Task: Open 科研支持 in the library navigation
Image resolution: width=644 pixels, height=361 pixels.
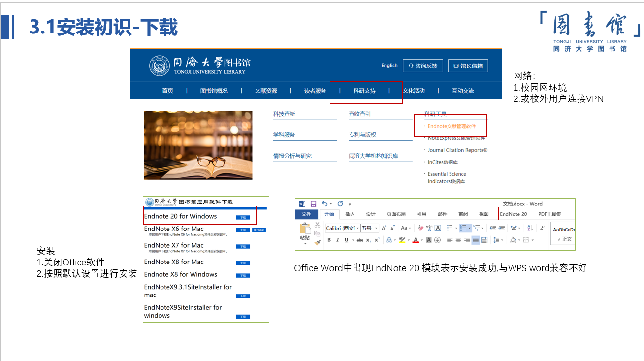Action: [x=364, y=91]
